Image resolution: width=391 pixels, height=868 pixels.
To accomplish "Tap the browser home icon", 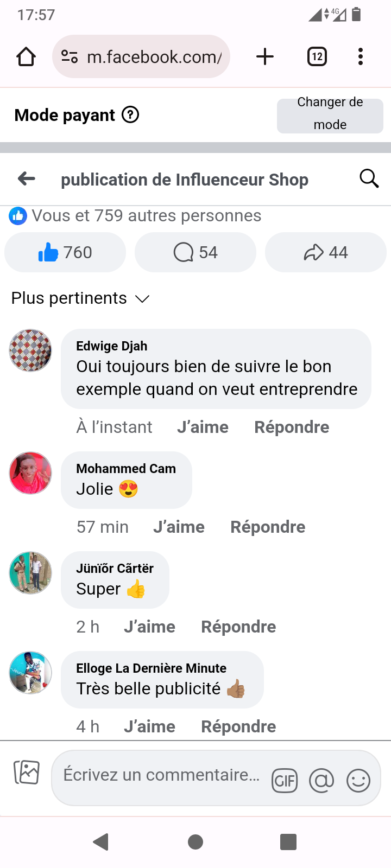I will (26, 56).
